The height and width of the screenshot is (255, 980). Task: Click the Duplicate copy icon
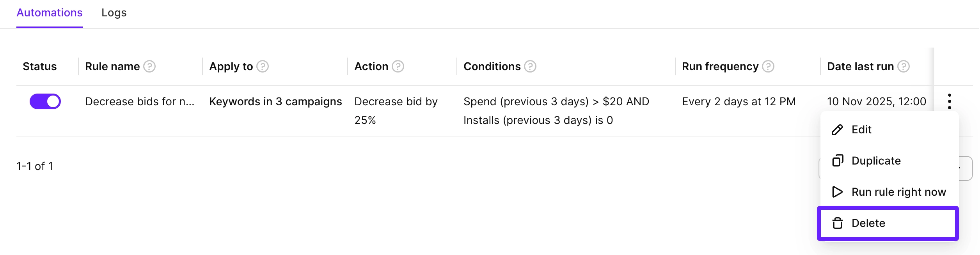pos(837,161)
